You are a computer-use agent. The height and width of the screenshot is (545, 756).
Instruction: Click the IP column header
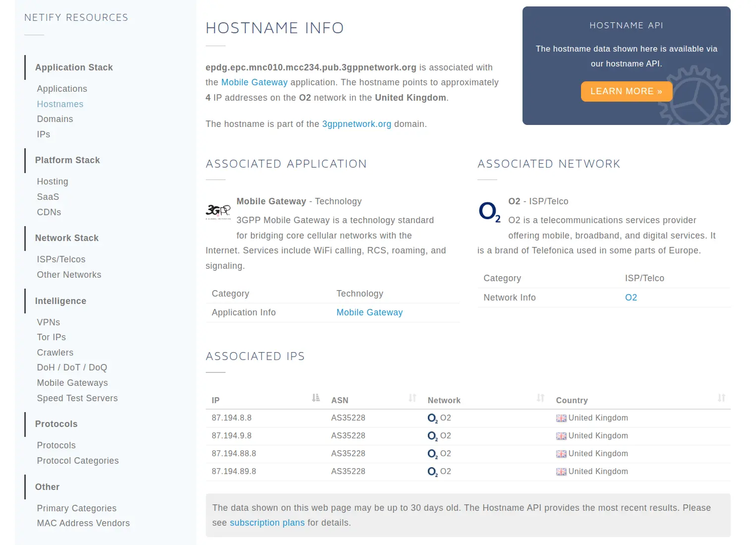pyautogui.click(x=216, y=400)
